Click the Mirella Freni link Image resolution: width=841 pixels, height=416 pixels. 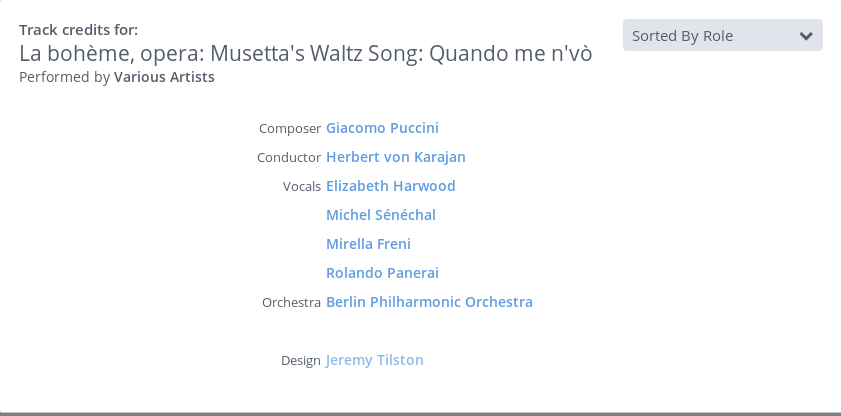click(x=368, y=244)
